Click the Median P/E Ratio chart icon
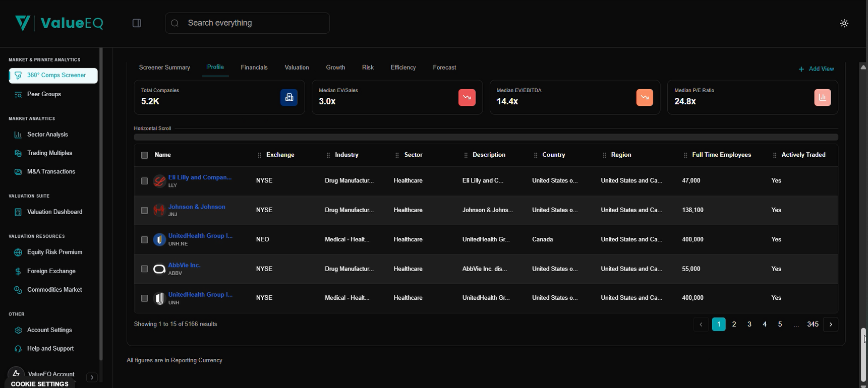This screenshot has height=388, width=868. 822,97
